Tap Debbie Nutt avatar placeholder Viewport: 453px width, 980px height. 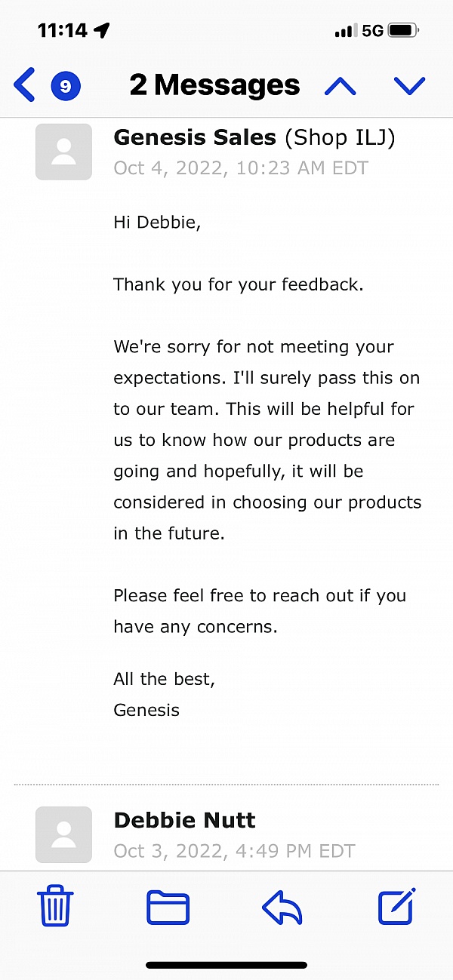[x=63, y=834]
